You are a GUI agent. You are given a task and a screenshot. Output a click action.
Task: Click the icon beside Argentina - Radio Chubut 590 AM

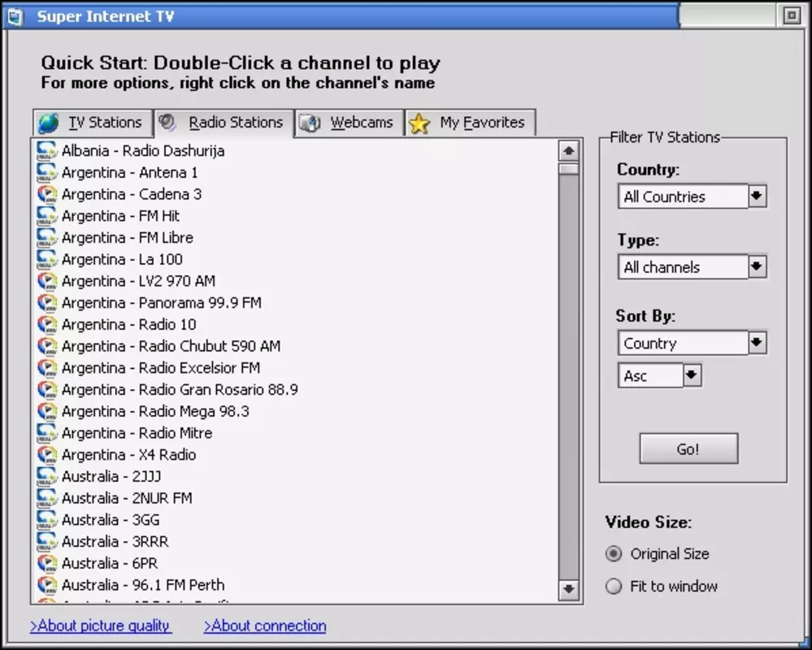(46, 346)
